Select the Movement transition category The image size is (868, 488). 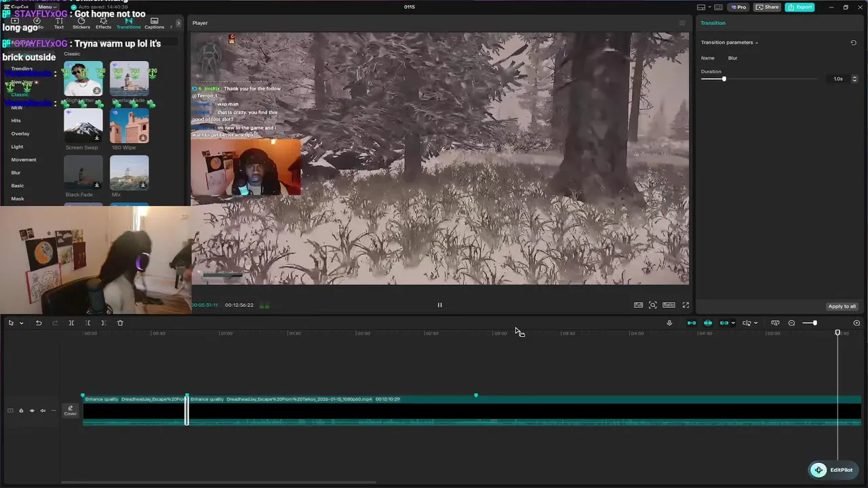pos(24,160)
